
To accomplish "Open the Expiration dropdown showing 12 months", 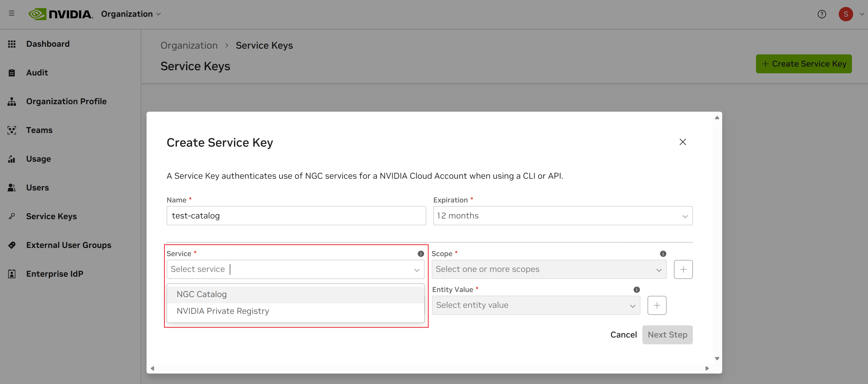I will [x=562, y=216].
